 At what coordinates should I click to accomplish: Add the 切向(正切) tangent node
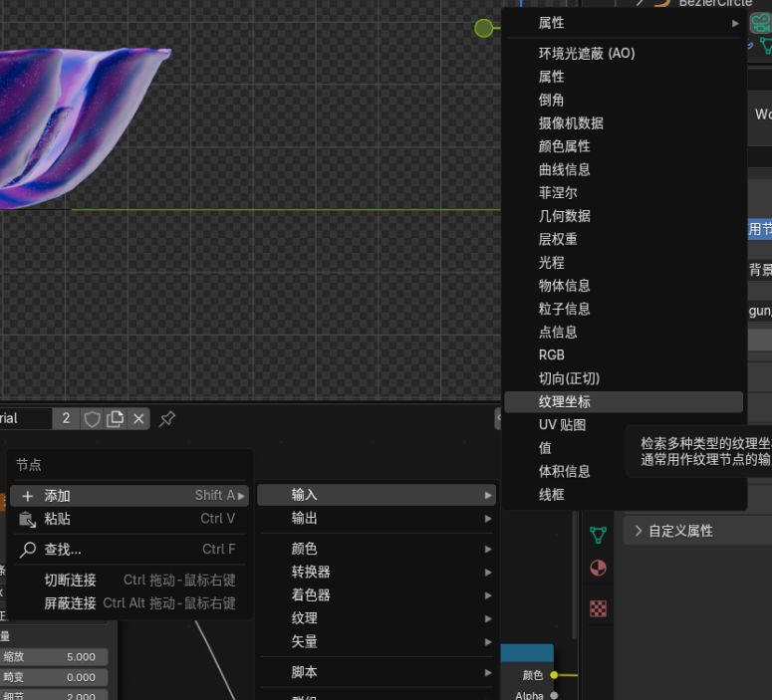[624, 378]
